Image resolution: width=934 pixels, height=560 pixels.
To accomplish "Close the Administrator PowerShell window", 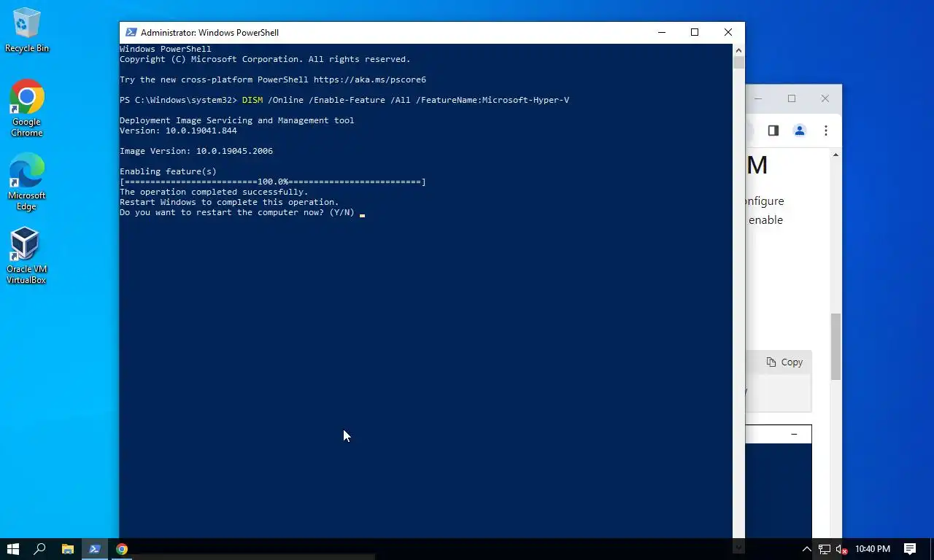I will [728, 32].
